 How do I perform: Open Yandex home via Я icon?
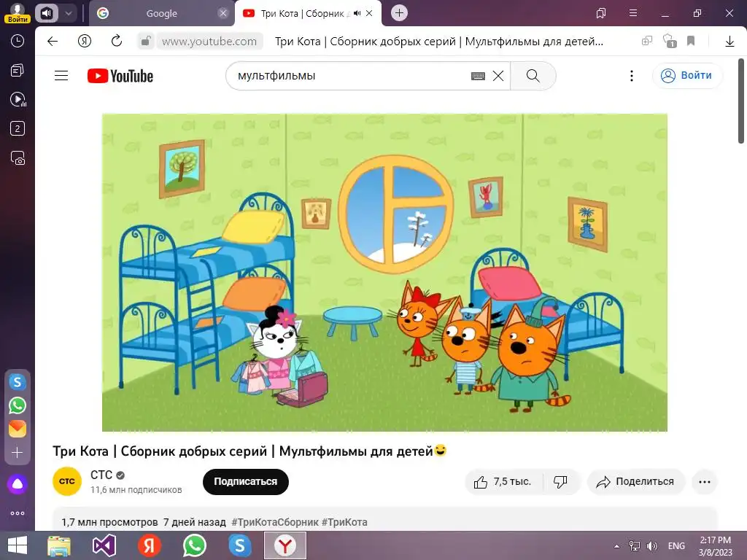[x=85, y=42]
